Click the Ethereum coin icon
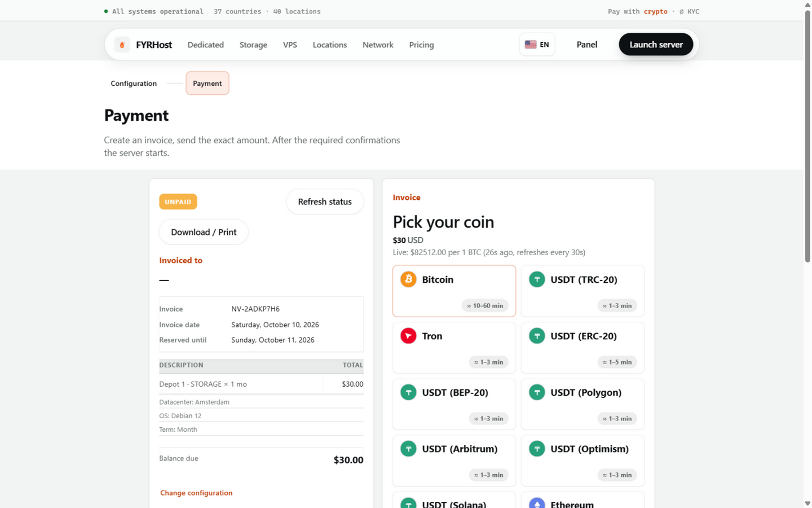Screen dimensions: 812x508 click(537, 503)
